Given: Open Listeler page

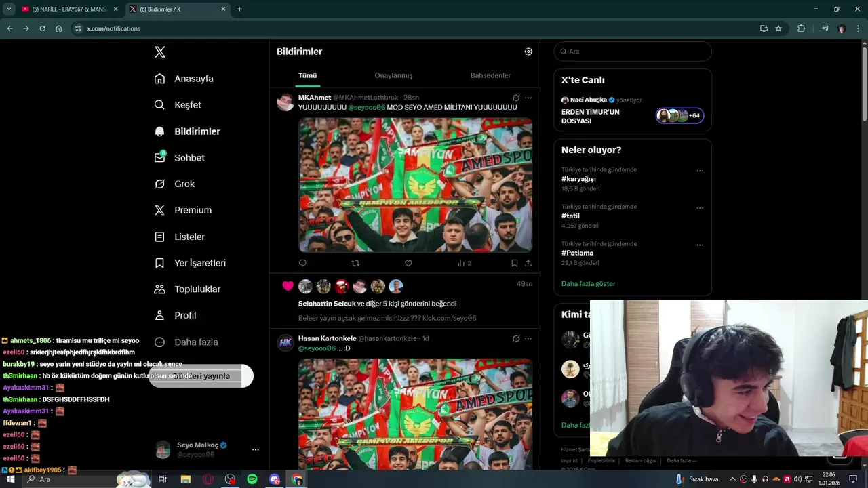Looking at the screenshot, I should [179, 237].
